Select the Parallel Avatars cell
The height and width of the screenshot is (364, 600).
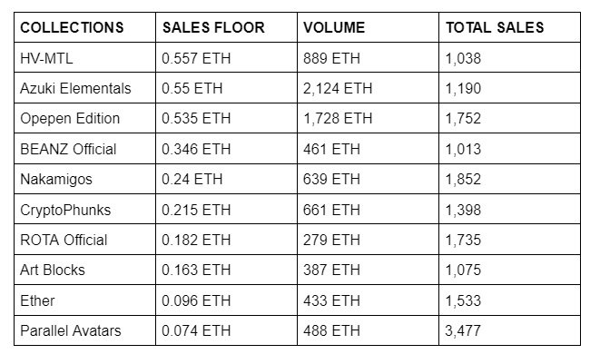pyautogui.click(x=71, y=330)
